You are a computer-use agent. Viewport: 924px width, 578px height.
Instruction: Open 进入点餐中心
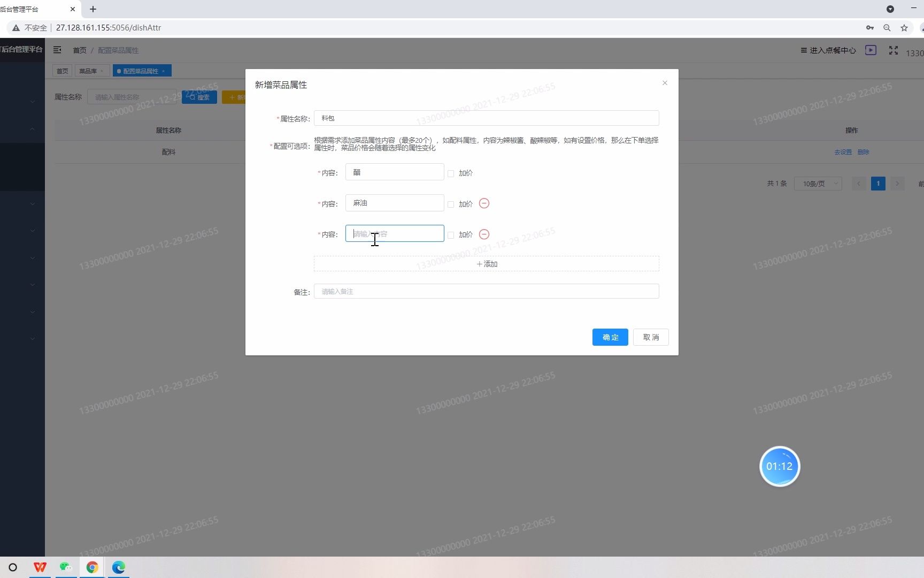[828, 50]
